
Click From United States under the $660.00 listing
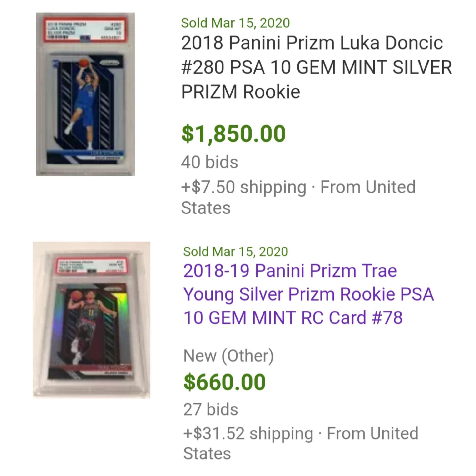coord(372,434)
